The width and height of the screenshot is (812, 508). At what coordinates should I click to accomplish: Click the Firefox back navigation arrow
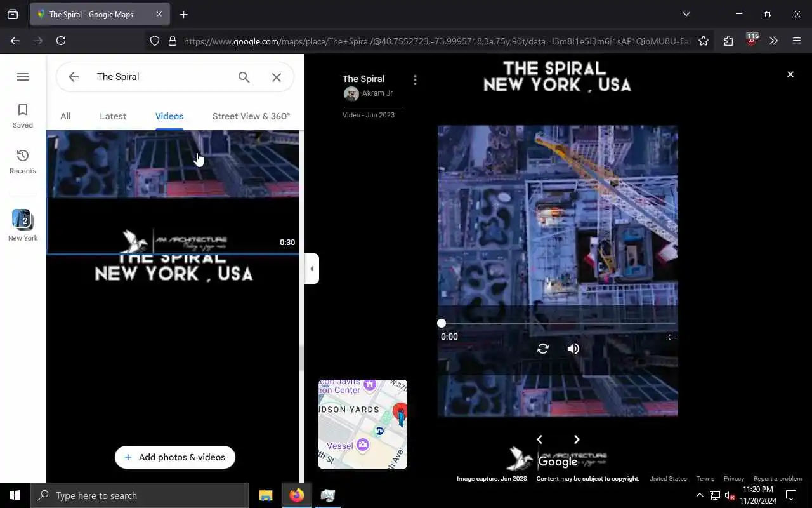pos(15,41)
